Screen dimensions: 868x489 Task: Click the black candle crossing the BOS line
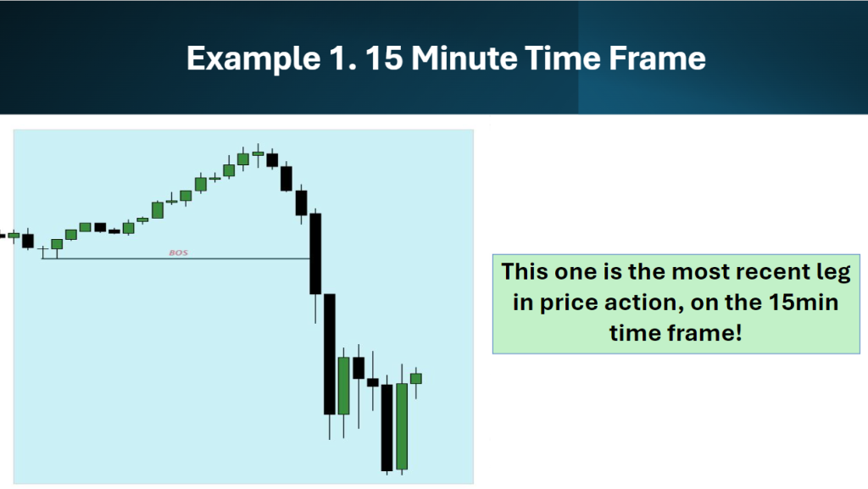tap(315, 254)
